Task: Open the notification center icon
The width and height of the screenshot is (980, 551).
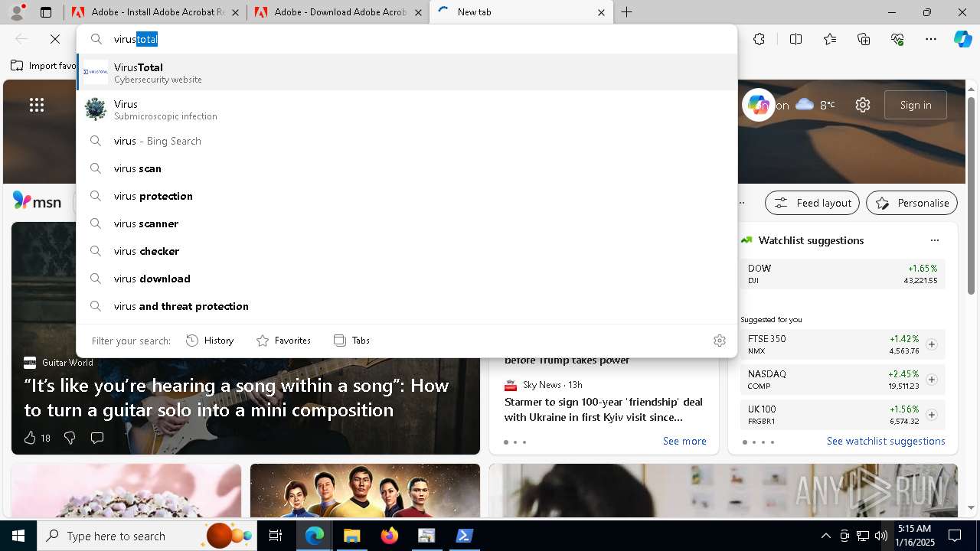Action: pos(955,536)
